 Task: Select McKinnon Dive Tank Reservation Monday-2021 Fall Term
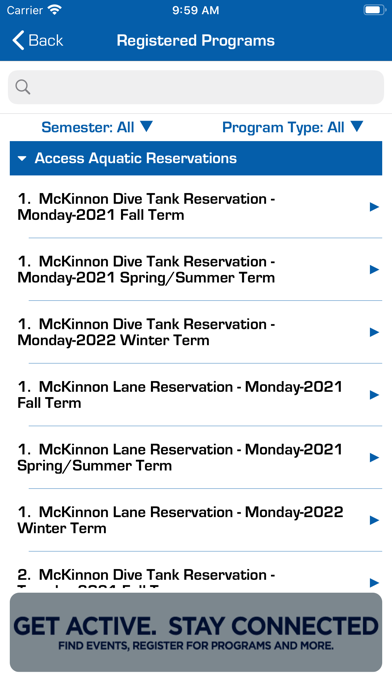[x=196, y=207]
